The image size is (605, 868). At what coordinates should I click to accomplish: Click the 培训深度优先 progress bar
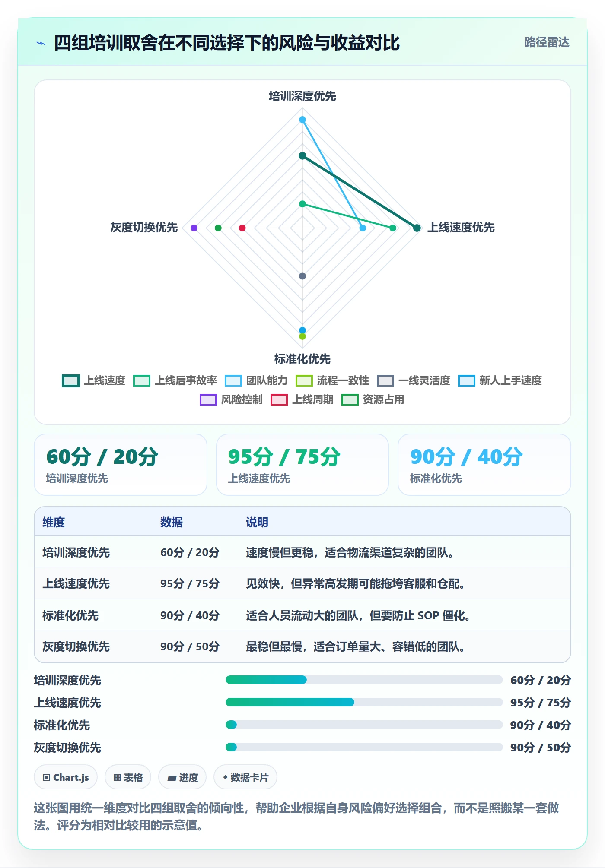click(x=364, y=680)
